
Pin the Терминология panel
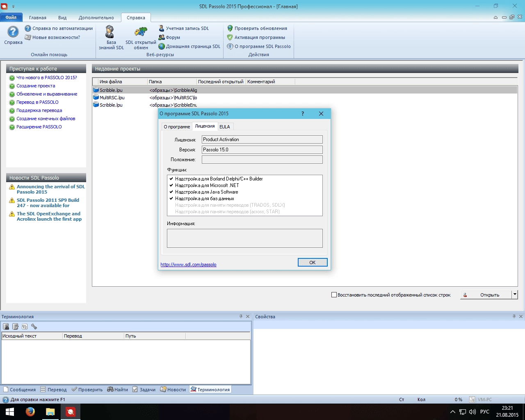pyautogui.click(x=241, y=316)
